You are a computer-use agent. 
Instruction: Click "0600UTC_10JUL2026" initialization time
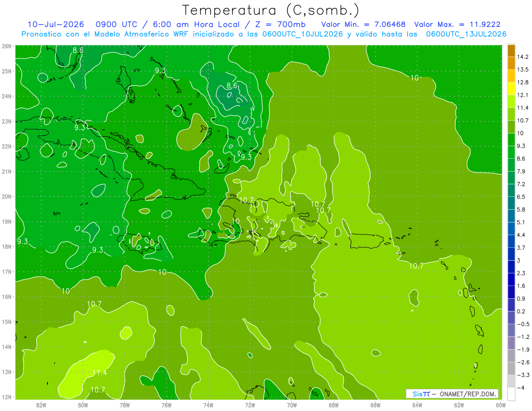(302, 34)
